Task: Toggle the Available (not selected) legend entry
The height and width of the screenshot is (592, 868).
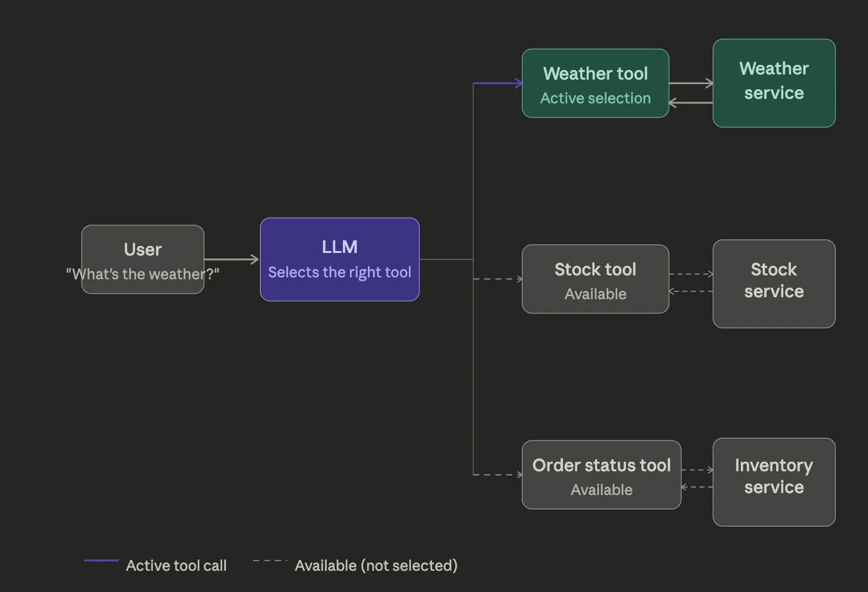Action: 376,565
